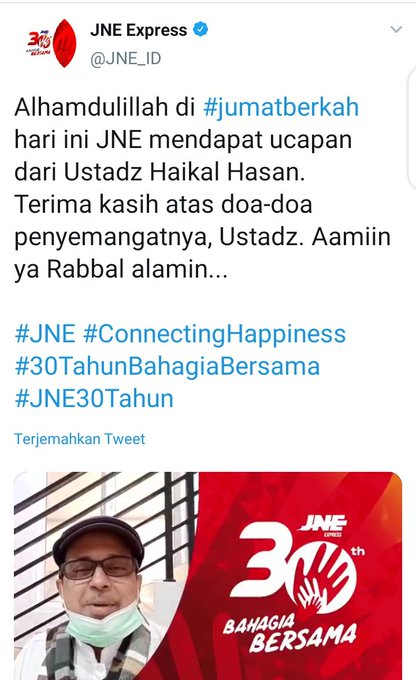Click the tweet text mentioning Ustadz Haikal Hasan
416x680 pixels.
[202, 188]
